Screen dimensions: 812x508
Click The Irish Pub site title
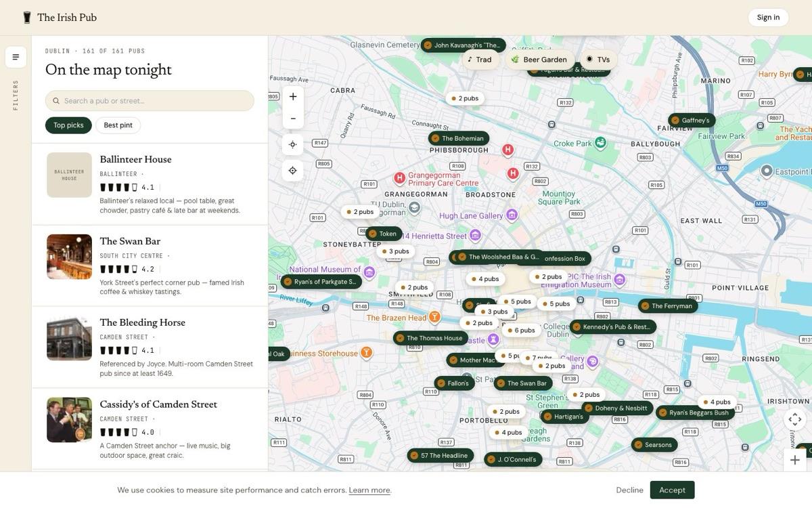tap(67, 18)
